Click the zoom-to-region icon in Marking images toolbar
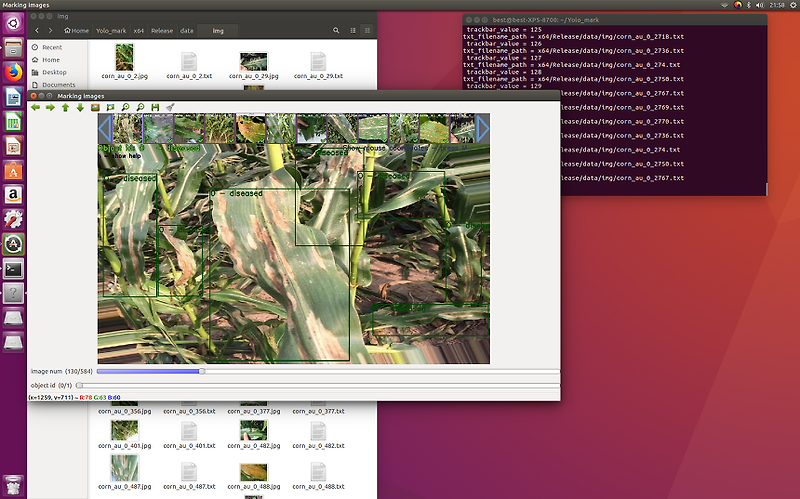800x499 pixels. (x=110, y=107)
